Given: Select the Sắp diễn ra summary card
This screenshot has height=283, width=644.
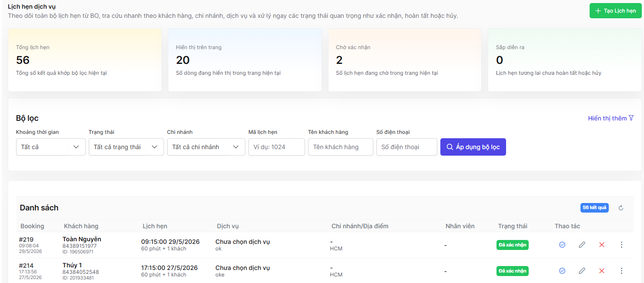Looking at the screenshot, I should pyautogui.click(x=565, y=60).
